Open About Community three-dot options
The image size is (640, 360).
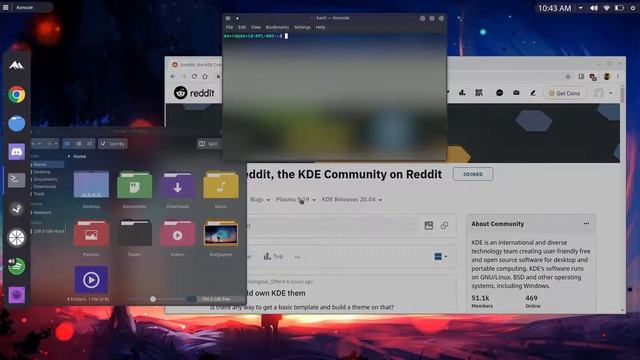(586, 224)
